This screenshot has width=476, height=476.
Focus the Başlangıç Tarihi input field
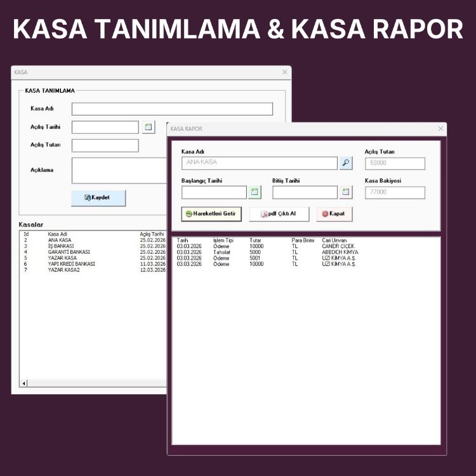214,192
